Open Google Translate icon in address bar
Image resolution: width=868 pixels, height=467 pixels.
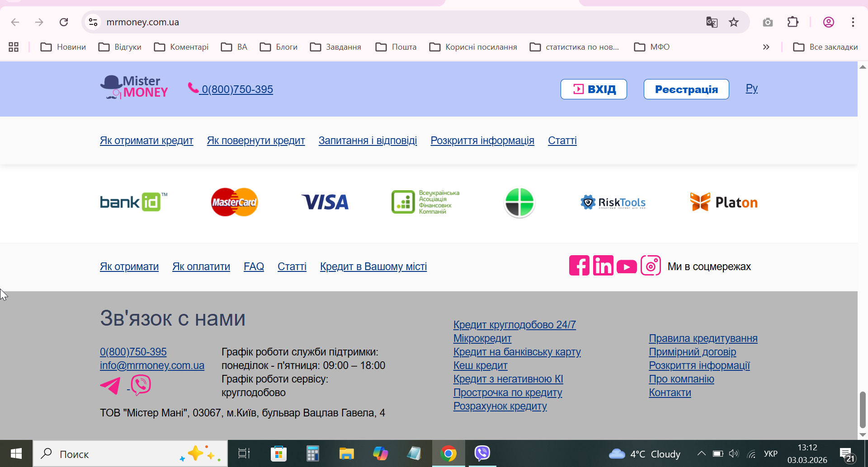(712, 22)
